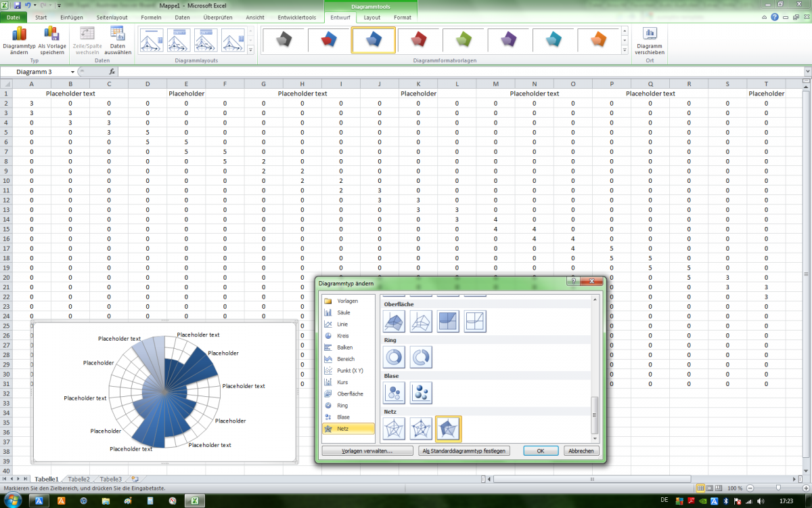
Task: Choose the contour surface chart subtype
Action: pos(448,321)
